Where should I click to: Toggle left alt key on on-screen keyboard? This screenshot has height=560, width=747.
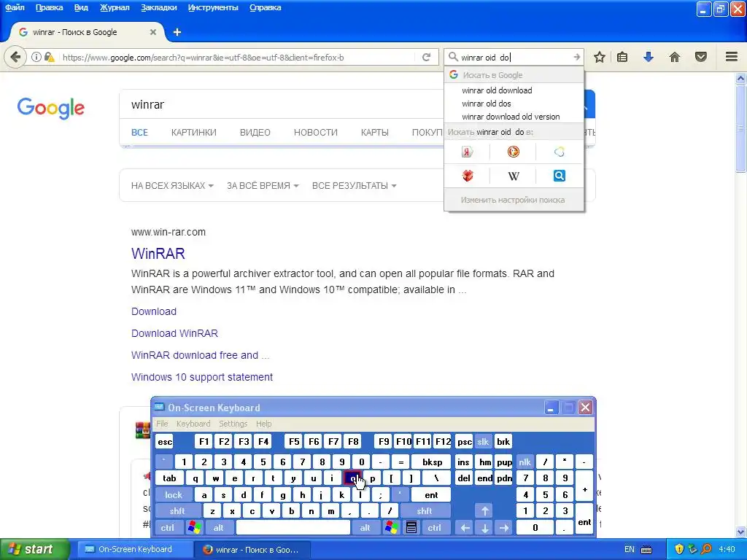[x=219, y=528]
